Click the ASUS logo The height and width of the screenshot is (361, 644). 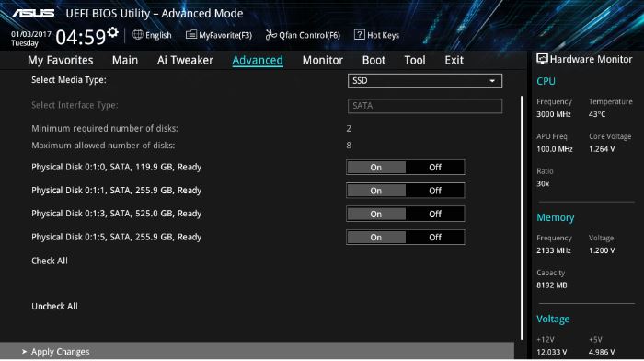pyautogui.click(x=33, y=14)
